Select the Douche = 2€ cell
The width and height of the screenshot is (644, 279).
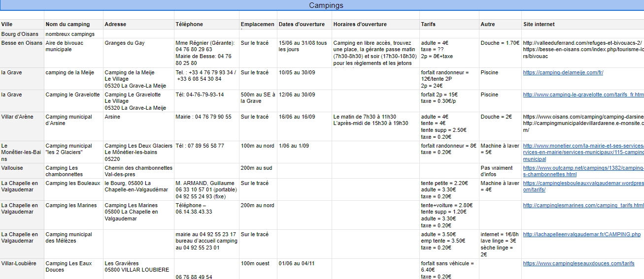500,126
